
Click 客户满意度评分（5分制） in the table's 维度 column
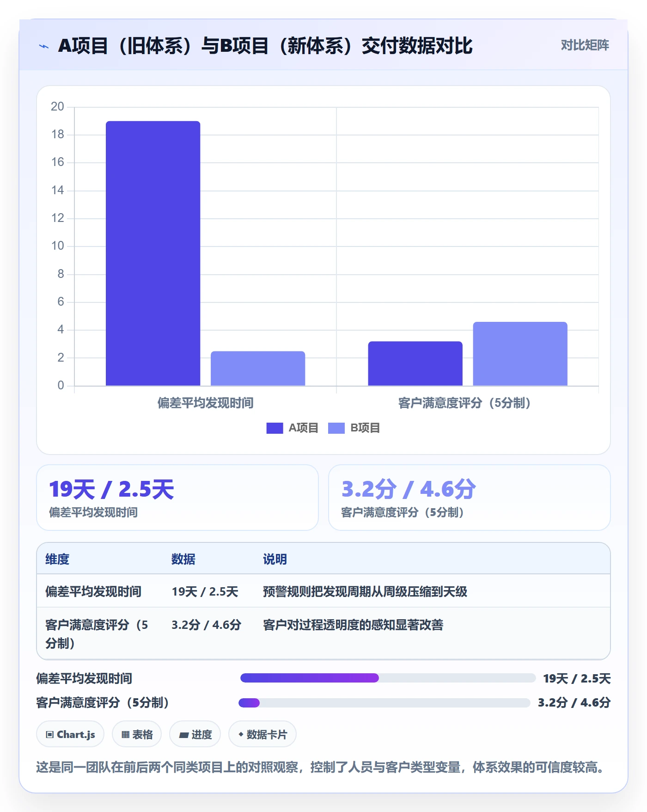(97, 634)
